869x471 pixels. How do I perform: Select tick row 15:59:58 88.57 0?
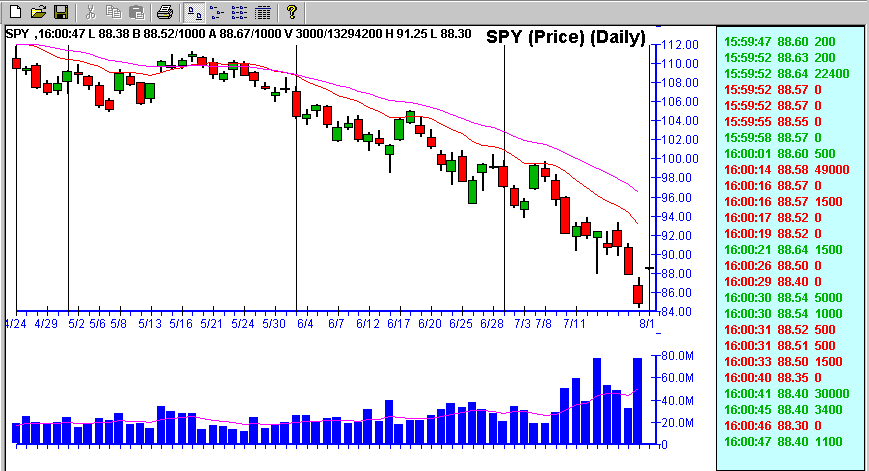point(773,137)
